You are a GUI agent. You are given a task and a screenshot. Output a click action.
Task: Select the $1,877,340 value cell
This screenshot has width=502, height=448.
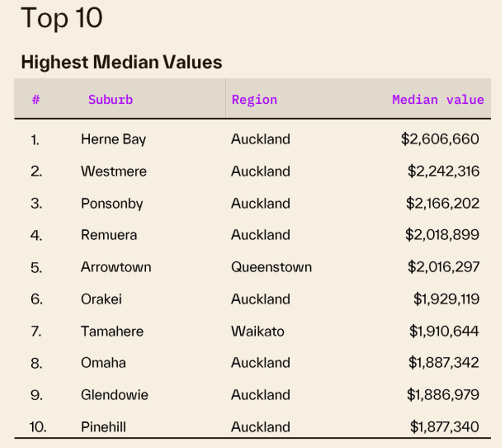[x=444, y=427]
